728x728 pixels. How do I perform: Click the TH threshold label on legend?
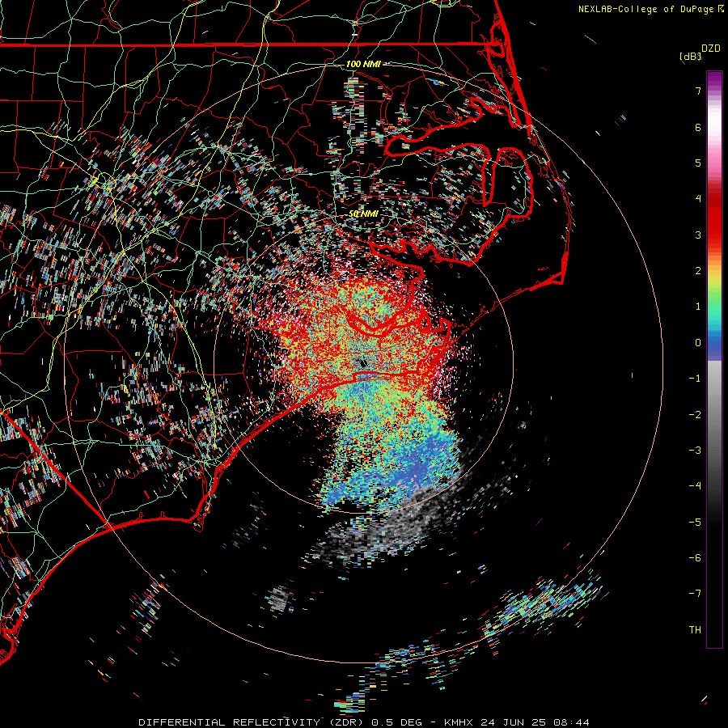tap(695, 630)
